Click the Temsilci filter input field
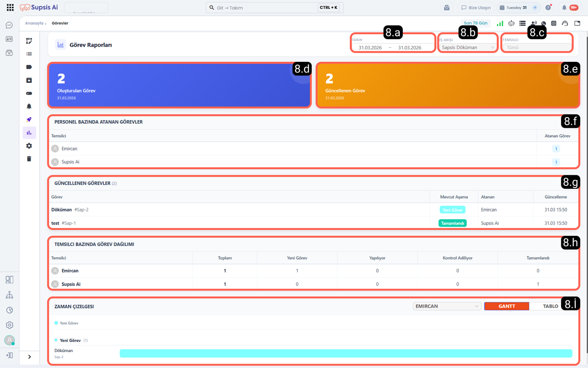 tap(537, 47)
